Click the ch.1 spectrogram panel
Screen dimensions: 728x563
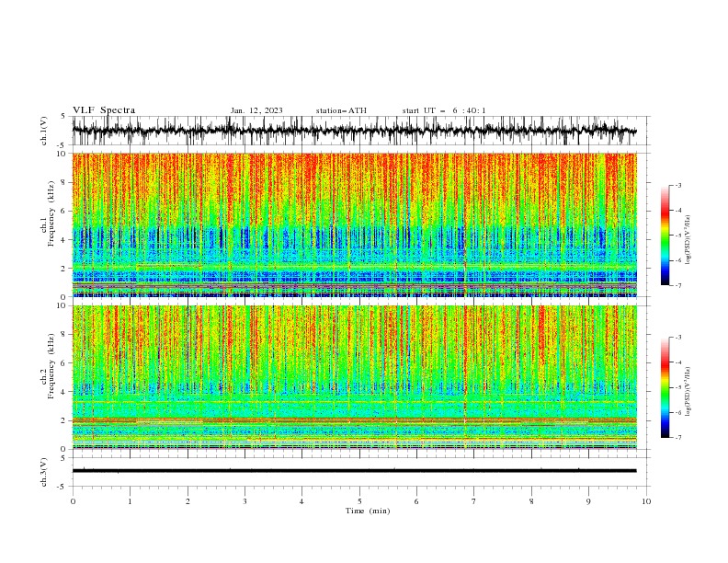coord(354,224)
